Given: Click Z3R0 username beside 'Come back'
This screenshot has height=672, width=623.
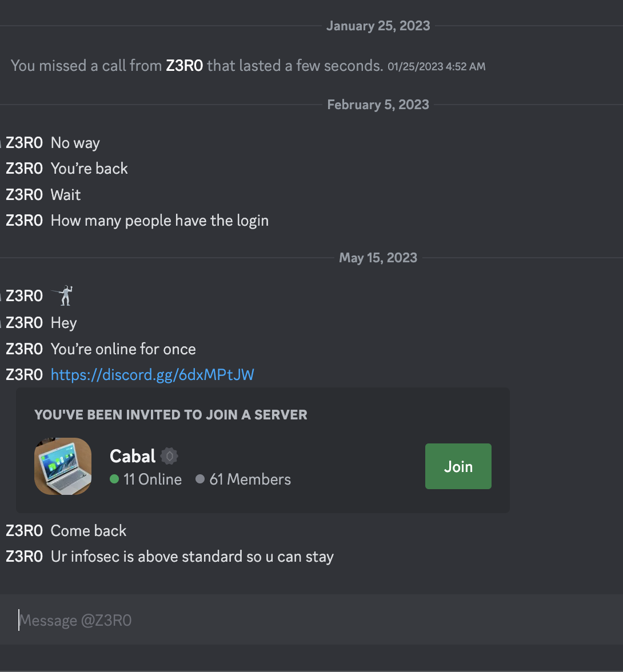Looking at the screenshot, I should (25, 530).
